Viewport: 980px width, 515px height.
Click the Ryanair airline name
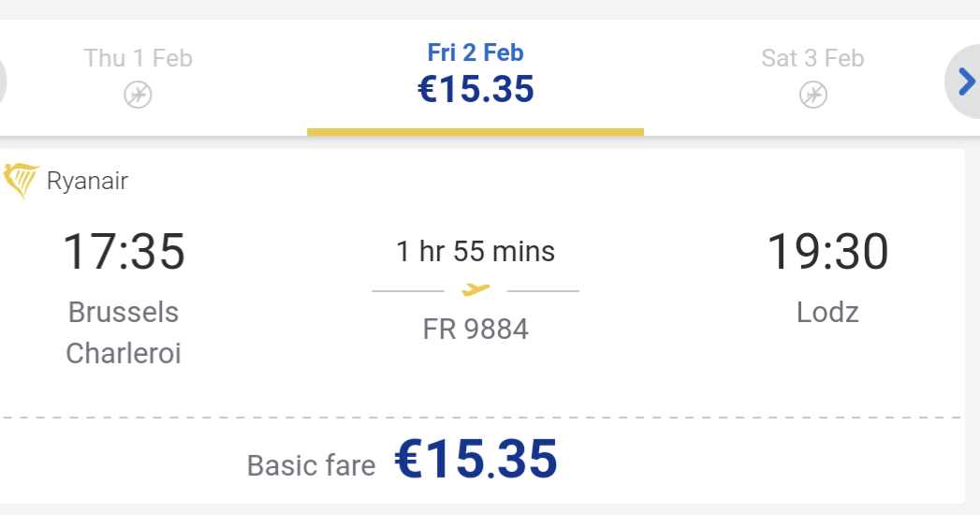click(x=87, y=182)
